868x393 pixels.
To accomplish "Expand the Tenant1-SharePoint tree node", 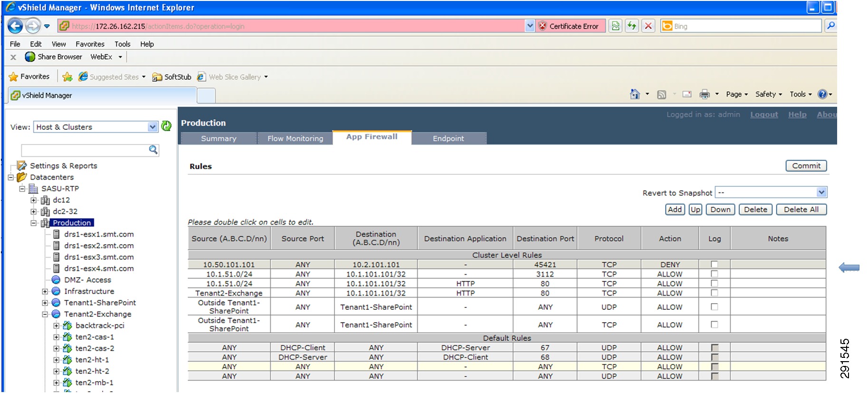I will (x=45, y=303).
